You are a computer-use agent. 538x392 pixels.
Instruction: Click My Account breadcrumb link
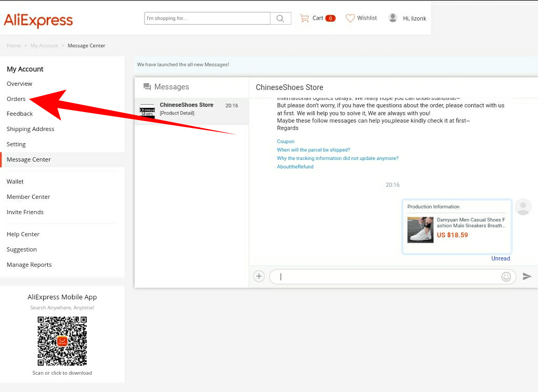(44, 46)
